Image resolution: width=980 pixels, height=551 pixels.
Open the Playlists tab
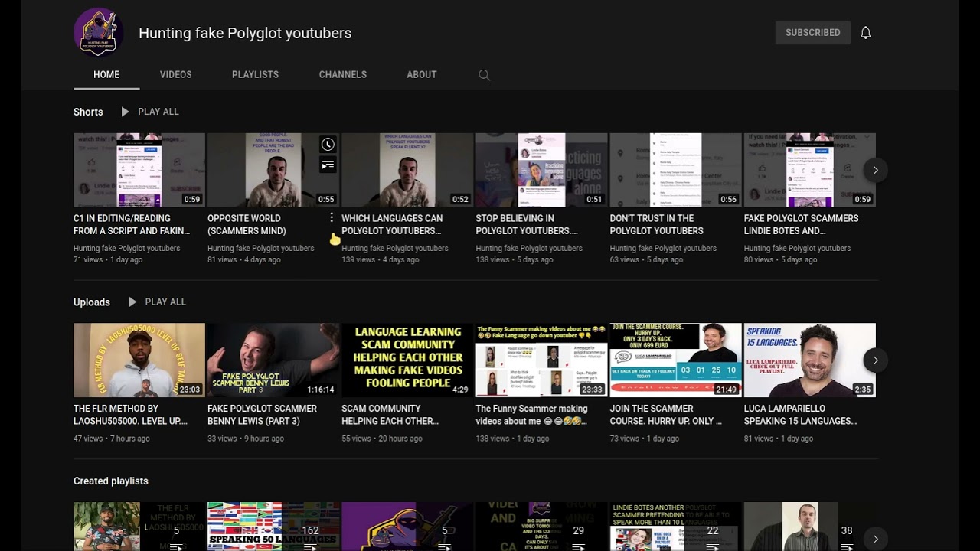pos(255,75)
